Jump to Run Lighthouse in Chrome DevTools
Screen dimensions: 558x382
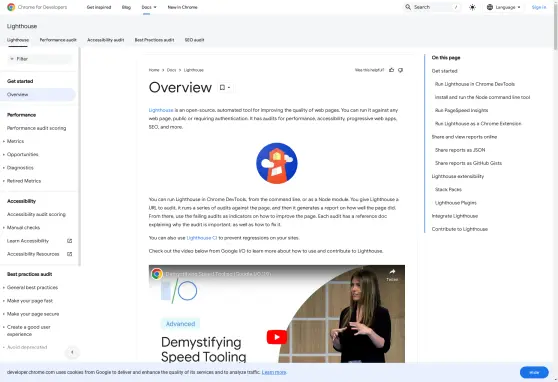tap(475, 84)
